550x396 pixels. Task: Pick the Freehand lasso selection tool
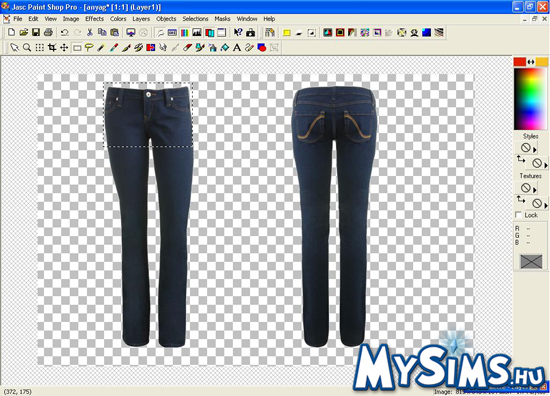(89, 47)
